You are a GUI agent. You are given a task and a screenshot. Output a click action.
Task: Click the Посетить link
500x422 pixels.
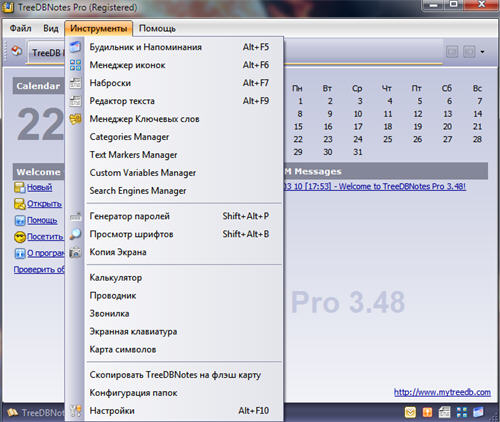[x=45, y=237]
